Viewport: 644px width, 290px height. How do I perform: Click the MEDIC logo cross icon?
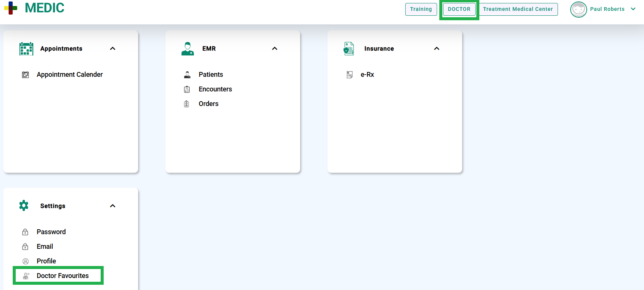(11, 8)
